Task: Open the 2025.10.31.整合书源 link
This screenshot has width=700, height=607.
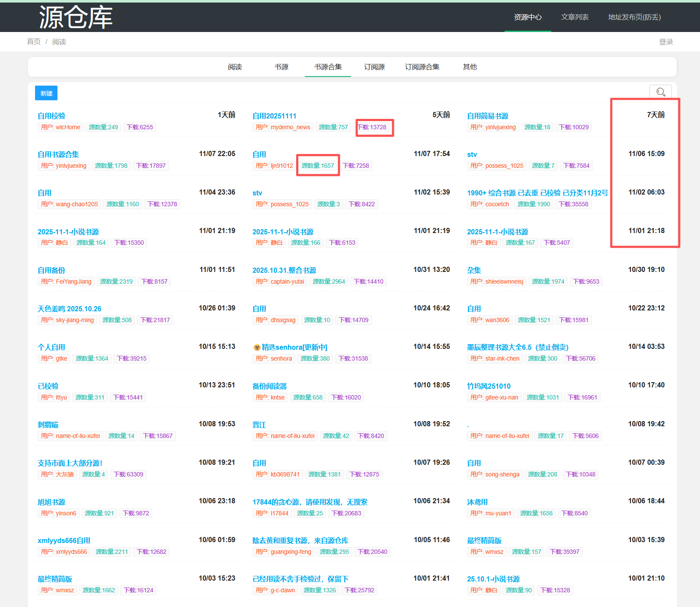Action: click(284, 270)
